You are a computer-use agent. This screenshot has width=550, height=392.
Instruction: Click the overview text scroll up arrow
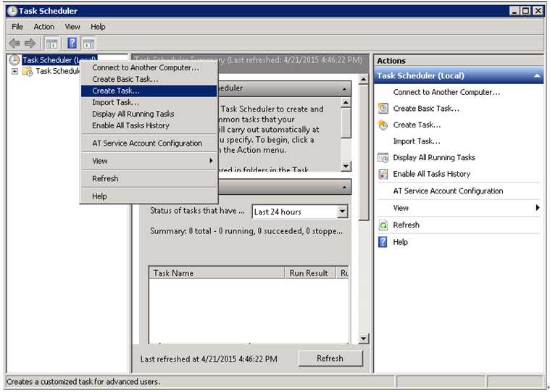346,102
